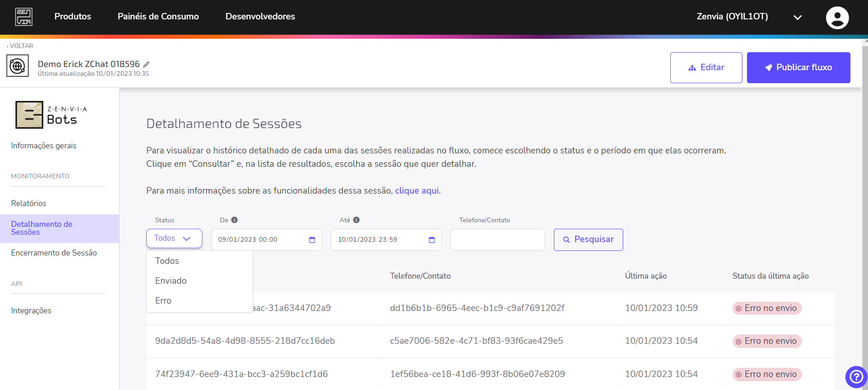This screenshot has width=868, height=390.
Task: Go back with VOLTAR link
Action: point(20,46)
